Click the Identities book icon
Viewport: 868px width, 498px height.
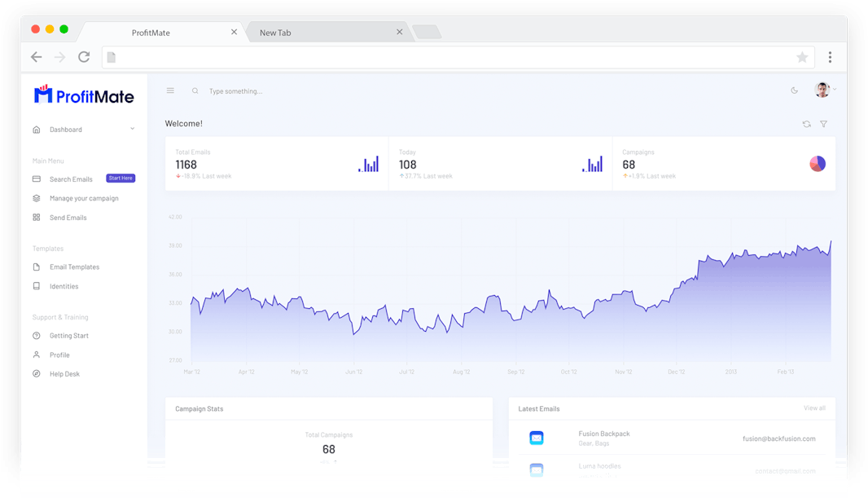coord(37,286)
